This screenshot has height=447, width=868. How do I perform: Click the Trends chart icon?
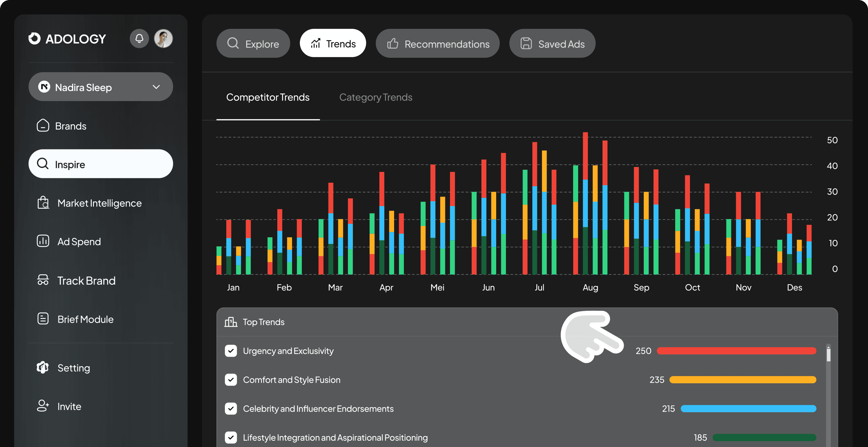[x=316, y=43]
